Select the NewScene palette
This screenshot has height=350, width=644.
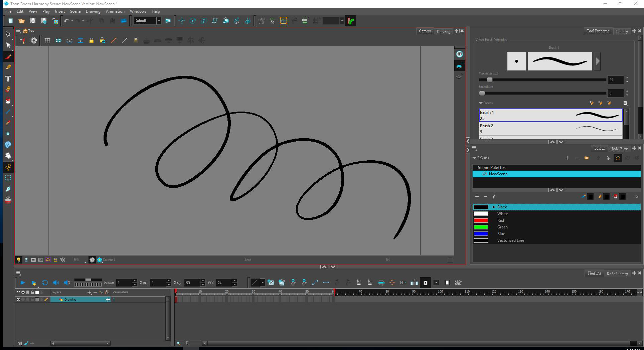[498, 174]
